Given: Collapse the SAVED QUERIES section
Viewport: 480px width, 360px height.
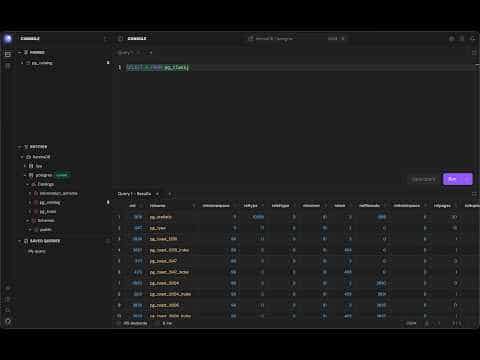Looking at the screenshot, I should pyautogui.click(x=20, y=241).
